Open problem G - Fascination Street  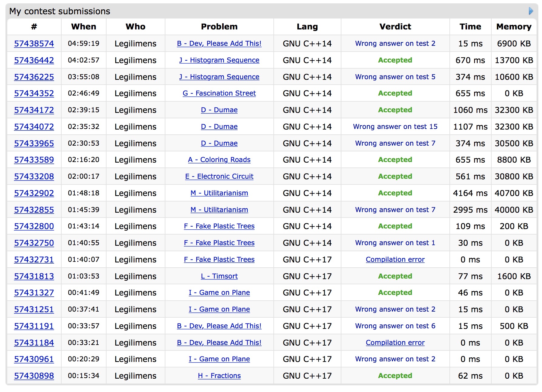[219, 93]
